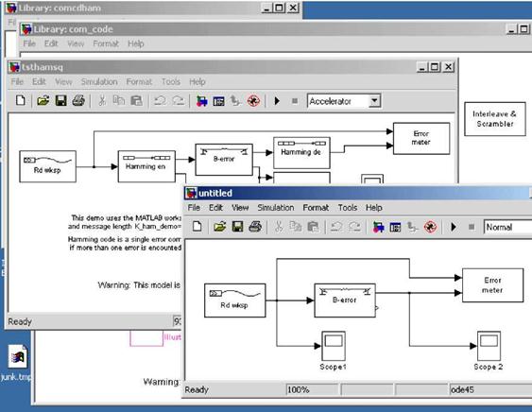The image size is (532, 412).
Task: Open File menu in untitled window
Action: click(194, 207)
